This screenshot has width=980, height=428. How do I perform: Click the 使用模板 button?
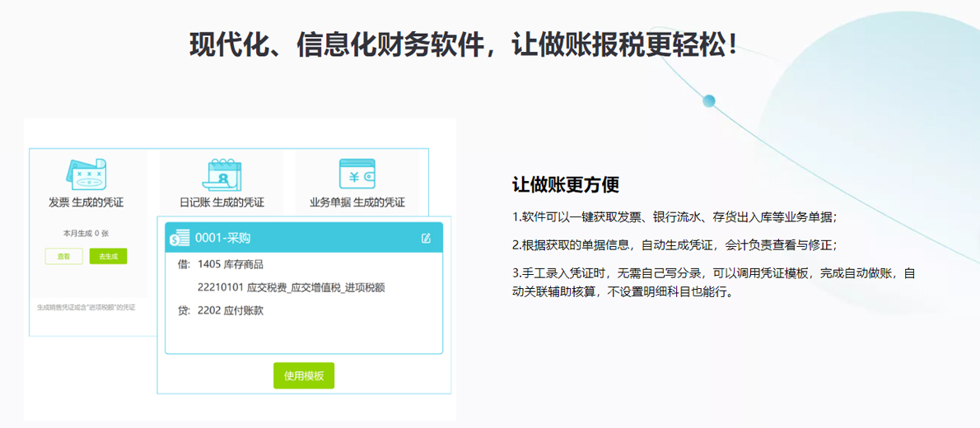(x=304, y=375)
